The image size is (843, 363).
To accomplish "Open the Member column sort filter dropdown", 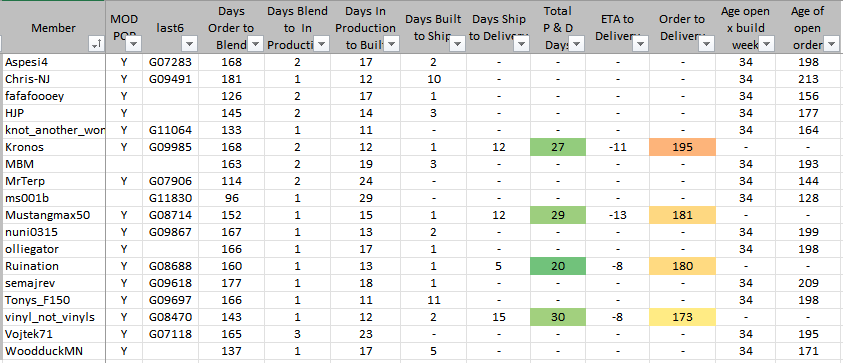I will (97, 46).
